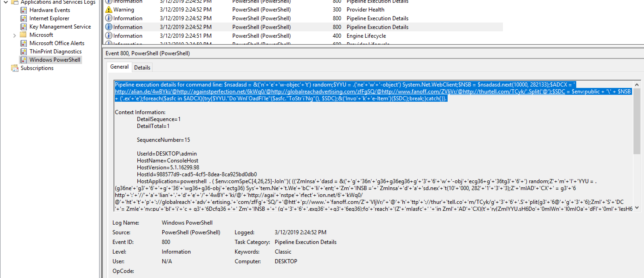Select the Provider Health warning row

coord(365,9)
